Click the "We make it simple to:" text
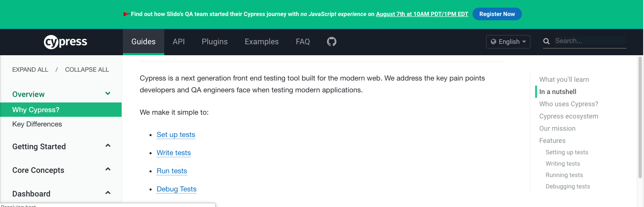 pos(174,113)
